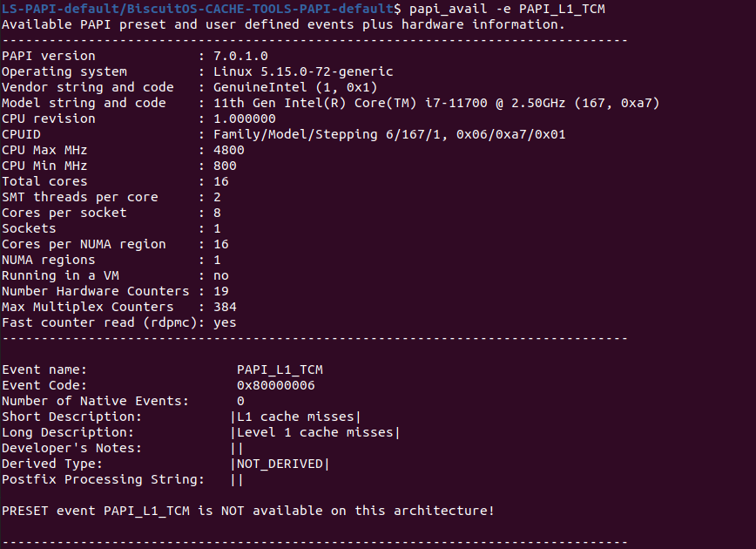The width and height of the screenshot is (756, 549).
Task: Click the NOT_DERIVED derived type value
Action: coord(280,464)
